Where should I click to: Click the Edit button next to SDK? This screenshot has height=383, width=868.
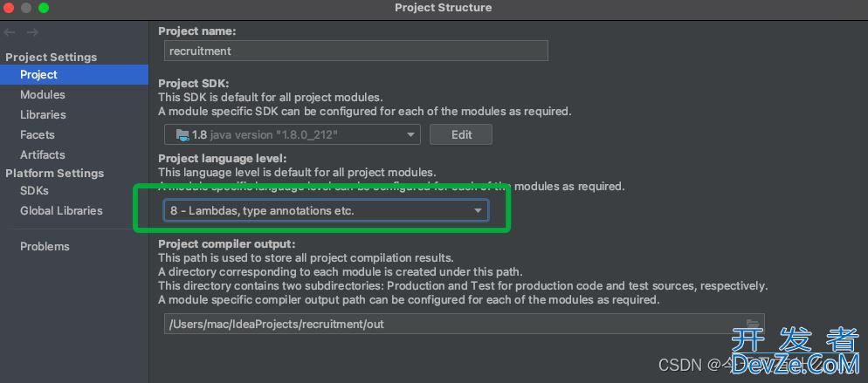tap(461, 134)
